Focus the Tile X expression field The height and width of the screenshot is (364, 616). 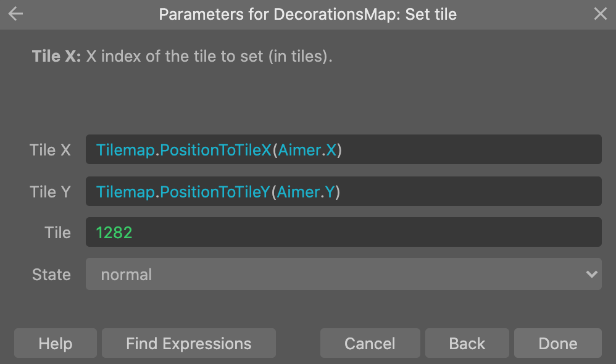click(x=343, y=149)
